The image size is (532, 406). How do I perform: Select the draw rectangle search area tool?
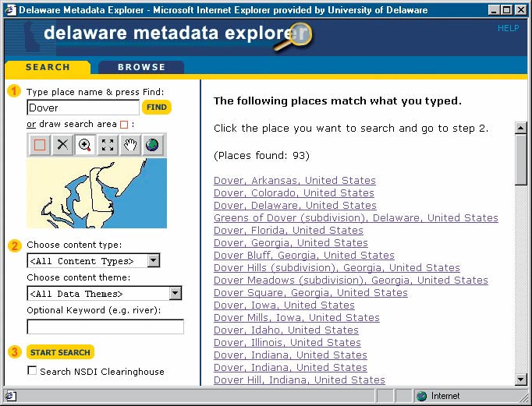click(40, 145)
